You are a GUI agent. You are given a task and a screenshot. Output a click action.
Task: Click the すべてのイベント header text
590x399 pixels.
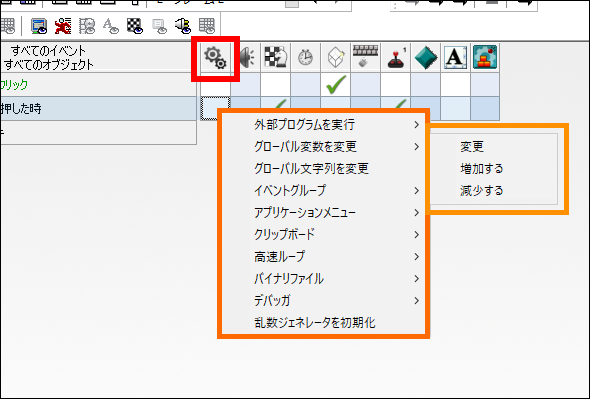coord(49,50)
